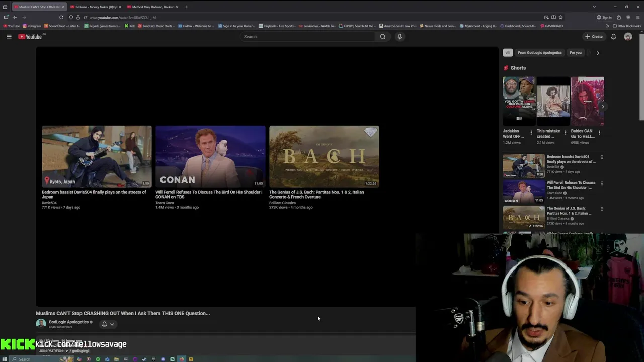Open the GodLogic Apologetics channel name
This screenshot has width=644, height=362.
click(68, 322)
